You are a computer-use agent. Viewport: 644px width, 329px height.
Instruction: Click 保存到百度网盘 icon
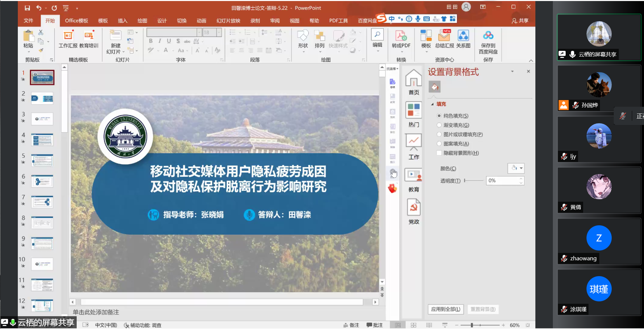coord(488,35)
